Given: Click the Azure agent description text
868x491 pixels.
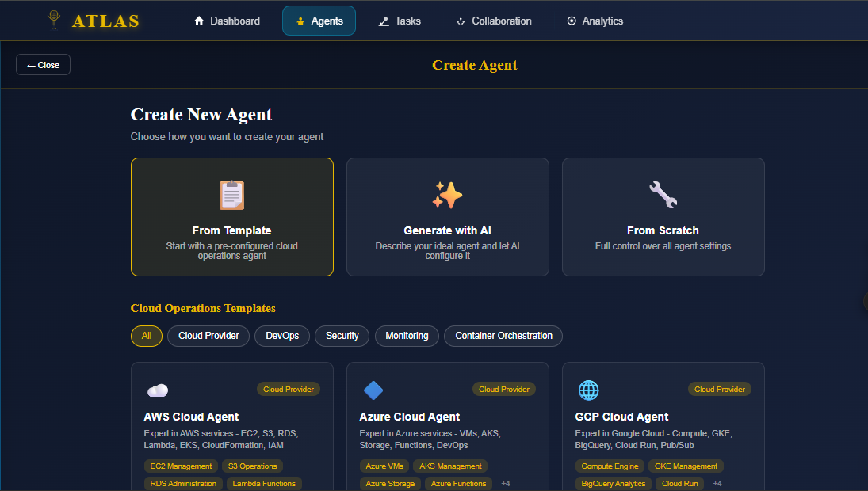Looking at the screenshot, I should [430, 439].
